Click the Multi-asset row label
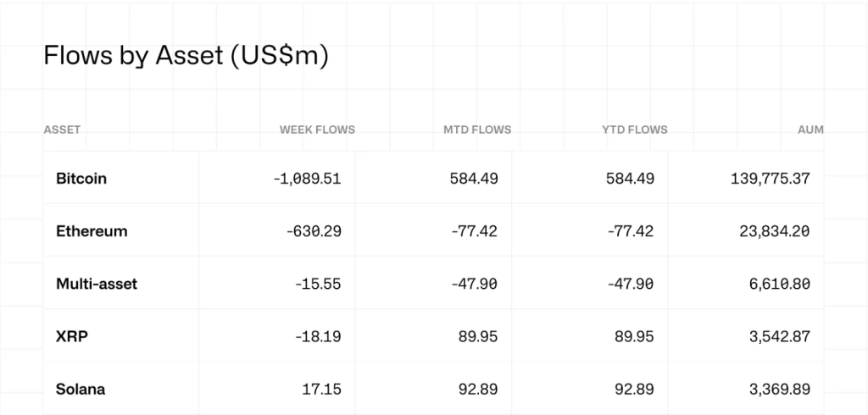The width and height of the screenshot is (868, 415). tap(97, 284)
